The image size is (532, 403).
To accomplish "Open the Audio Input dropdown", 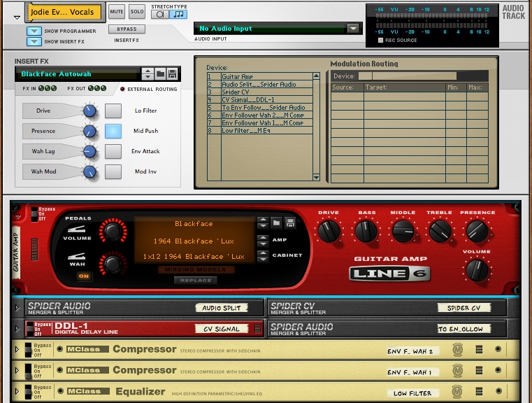I will pos(353,29).
